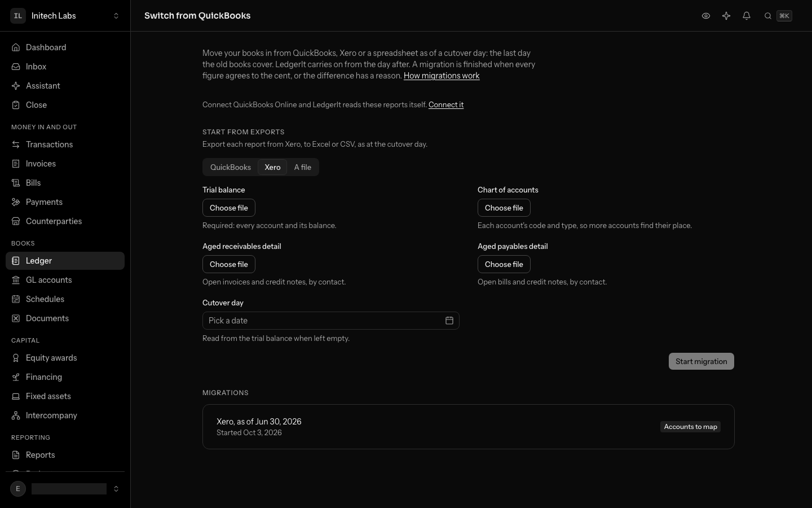This screenshot has width=812, height=508.
Task: Click the Dashboard home icon in sidebar
Action: (x=16, y=47)
